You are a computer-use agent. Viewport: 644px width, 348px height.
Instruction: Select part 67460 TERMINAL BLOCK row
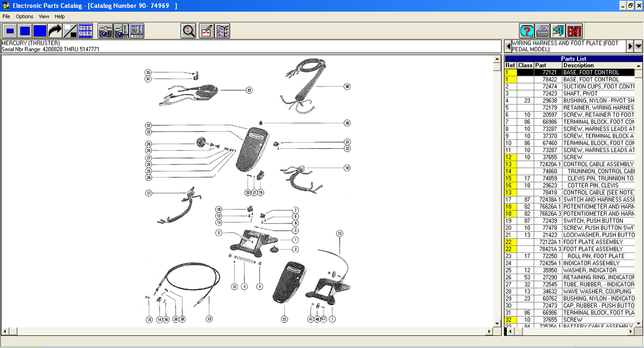[570, 143]
